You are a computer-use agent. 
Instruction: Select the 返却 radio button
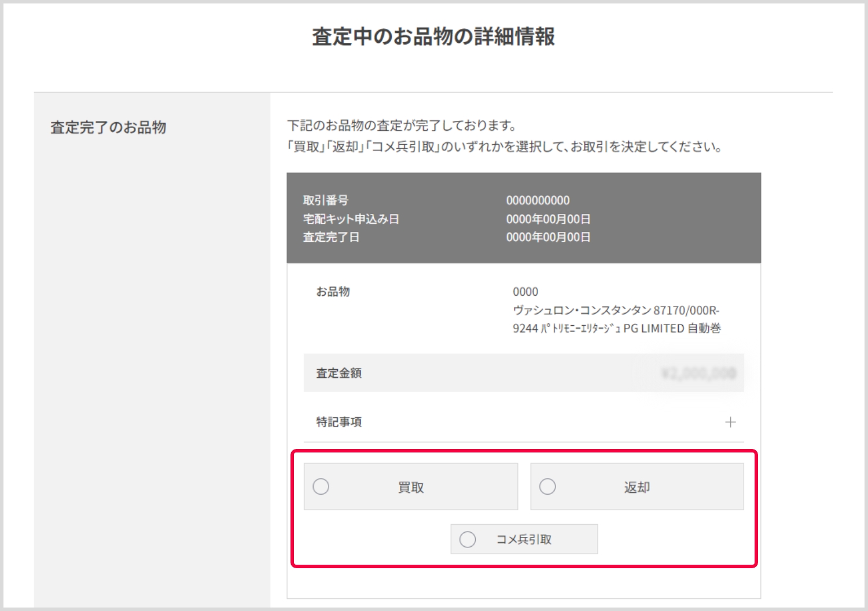tap(547, 487)
